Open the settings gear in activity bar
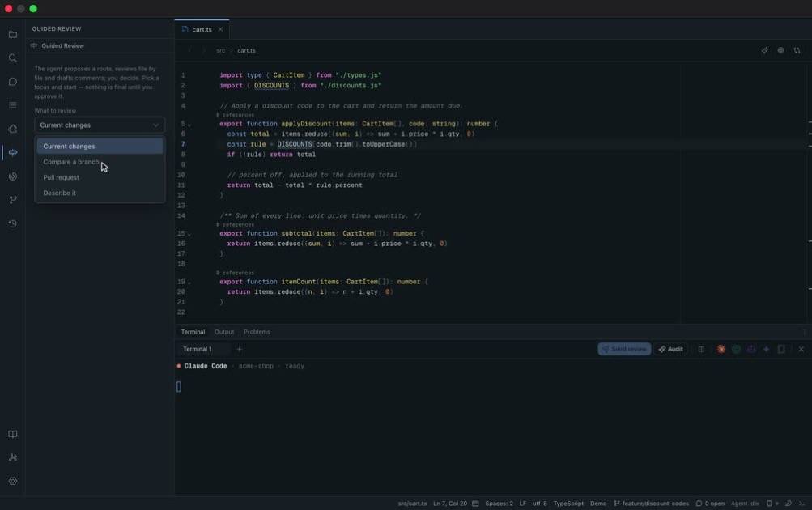Image resolution: width=812 pixels, height=510 pixels. (x=13, y=481)
